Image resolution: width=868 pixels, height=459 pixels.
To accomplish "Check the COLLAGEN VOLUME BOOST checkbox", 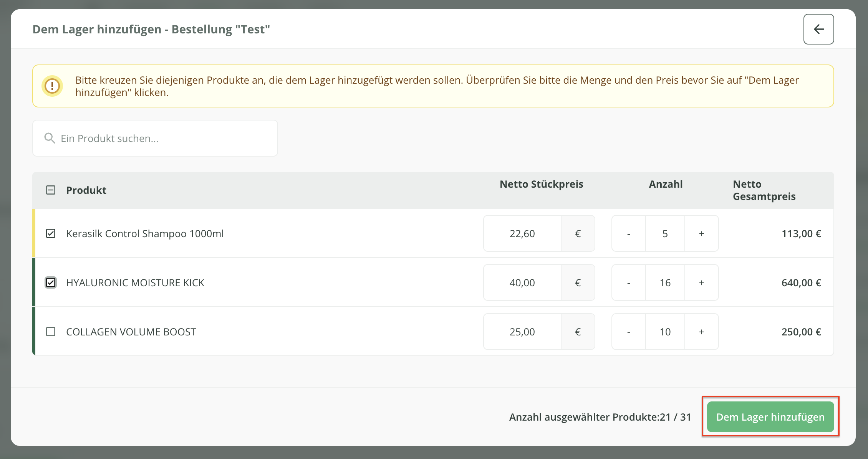I will (x=51, y=332).
